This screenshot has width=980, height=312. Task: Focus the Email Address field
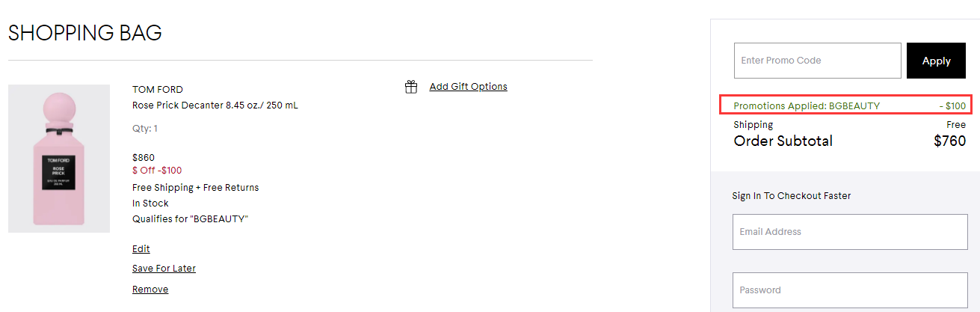(850, 232)
